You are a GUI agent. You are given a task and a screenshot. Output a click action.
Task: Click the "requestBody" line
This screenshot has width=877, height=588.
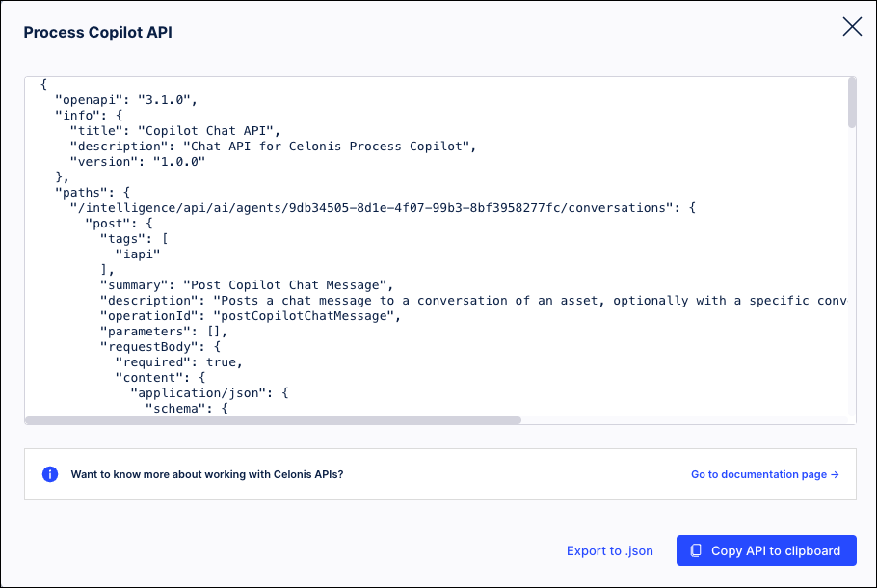(x=161, y=347)
